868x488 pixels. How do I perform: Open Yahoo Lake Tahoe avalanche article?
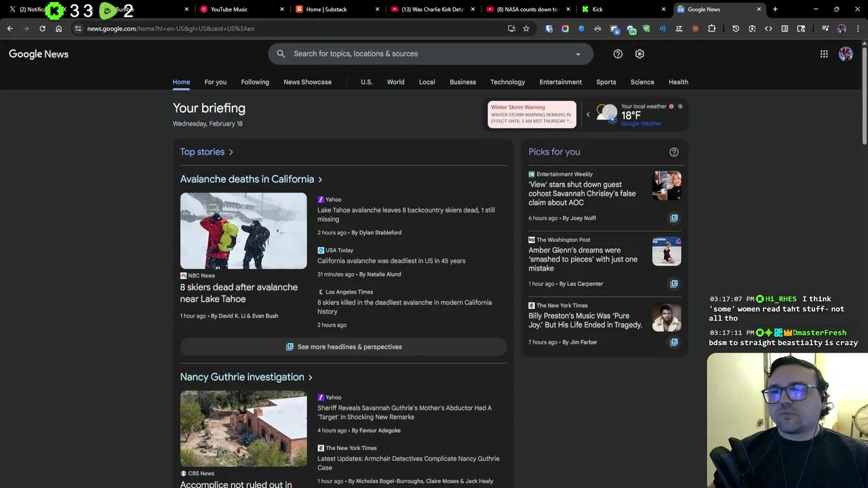(x=406, y=215)
